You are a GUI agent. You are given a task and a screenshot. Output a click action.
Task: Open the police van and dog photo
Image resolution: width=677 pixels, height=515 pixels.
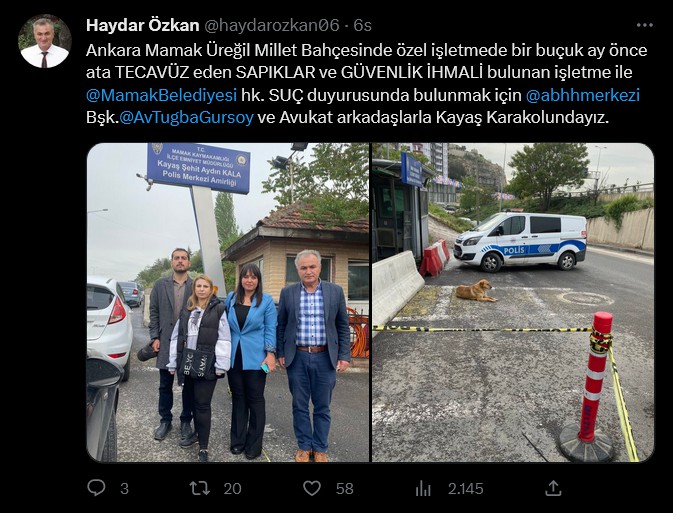tap(513, 303)
